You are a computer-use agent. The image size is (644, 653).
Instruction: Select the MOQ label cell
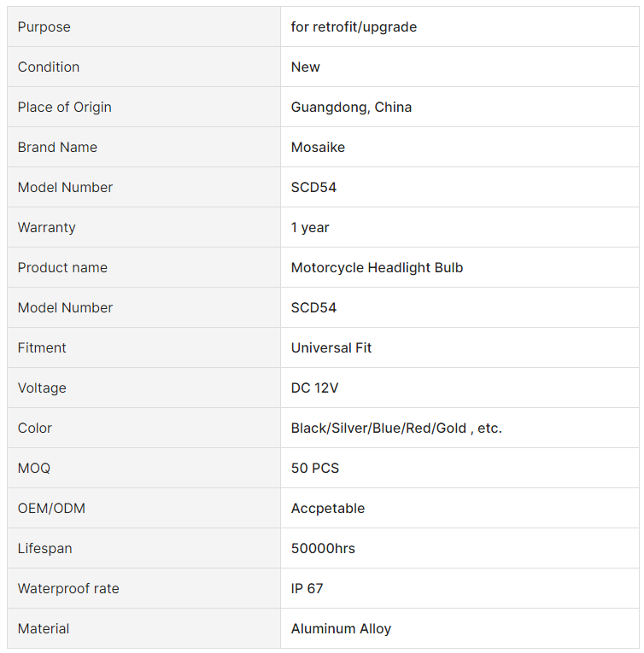coord(143,468)
